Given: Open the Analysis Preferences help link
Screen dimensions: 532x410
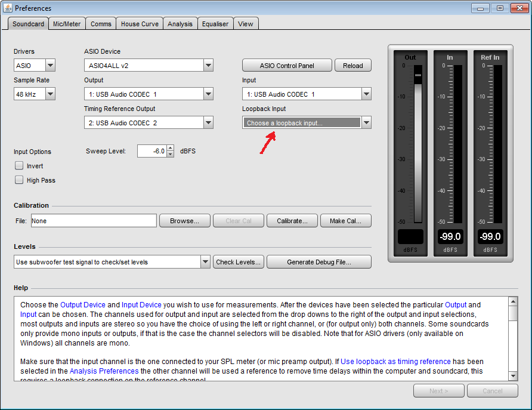Looking at the screenshot, I should [104, 371].
